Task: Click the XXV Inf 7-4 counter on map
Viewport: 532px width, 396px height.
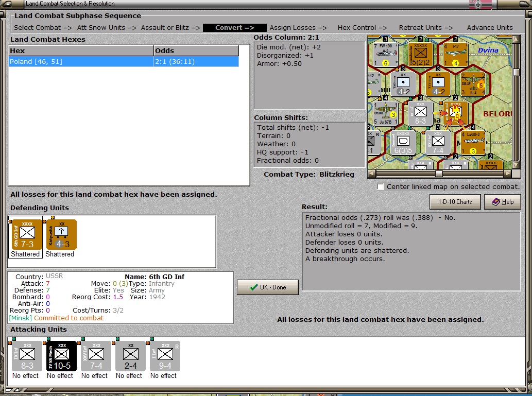Action: [438, 143]
